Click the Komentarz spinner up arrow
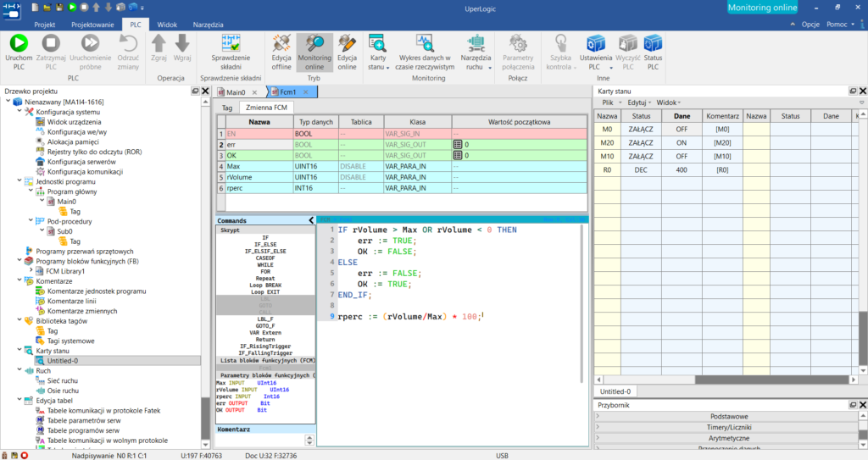868x460 pixels. point(309,437)
